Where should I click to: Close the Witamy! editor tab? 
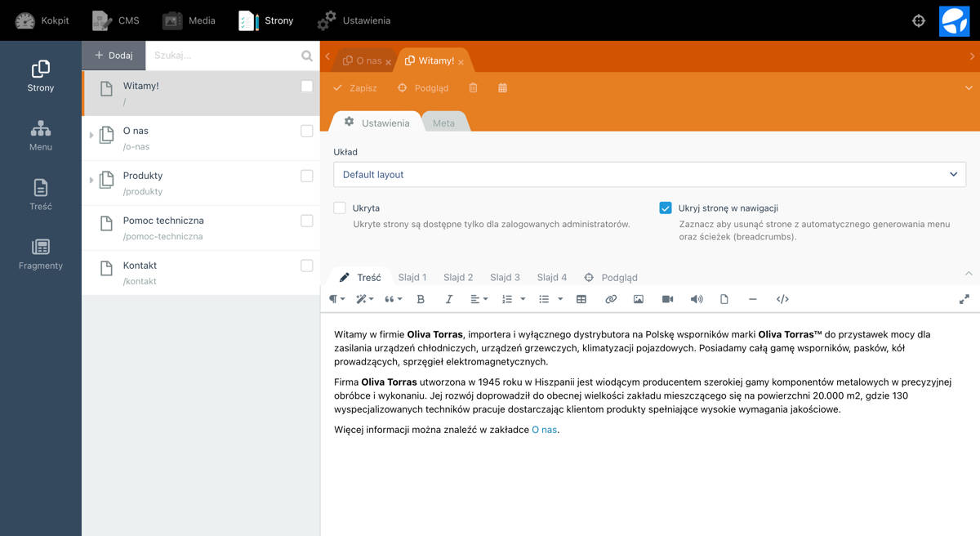click(461, 62)
